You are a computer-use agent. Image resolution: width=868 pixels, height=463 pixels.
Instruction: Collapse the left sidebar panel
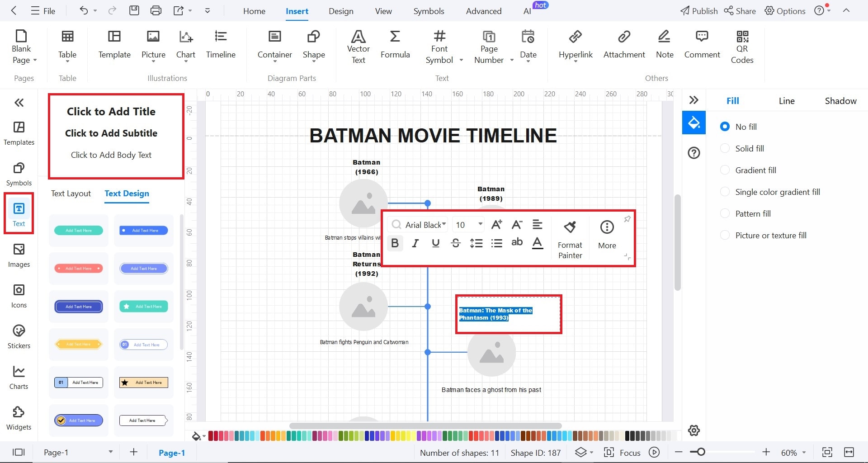coord(19,103)
